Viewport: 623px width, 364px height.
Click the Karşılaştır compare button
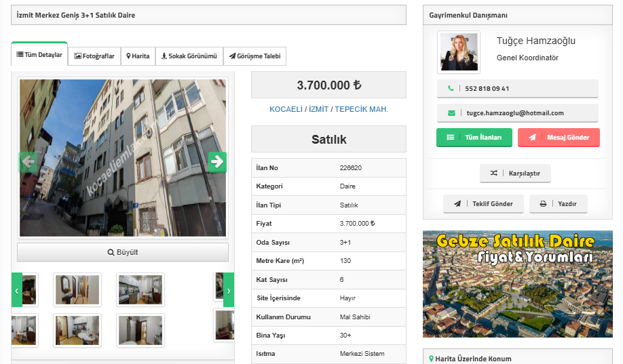[x=515, y=174]
